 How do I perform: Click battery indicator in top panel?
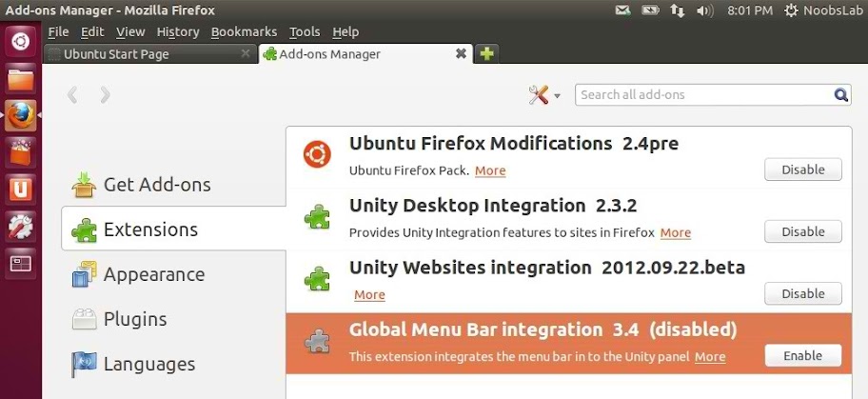click(650, 10)
